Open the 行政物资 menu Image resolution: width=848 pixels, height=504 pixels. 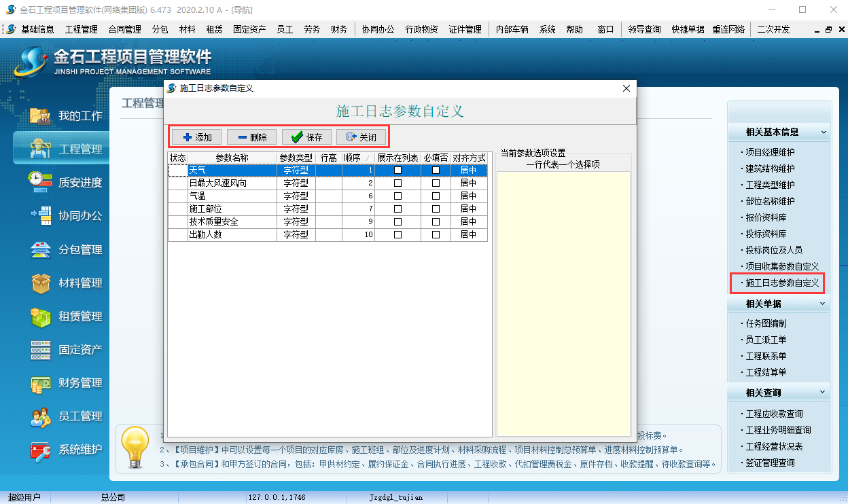click(421, 29)
